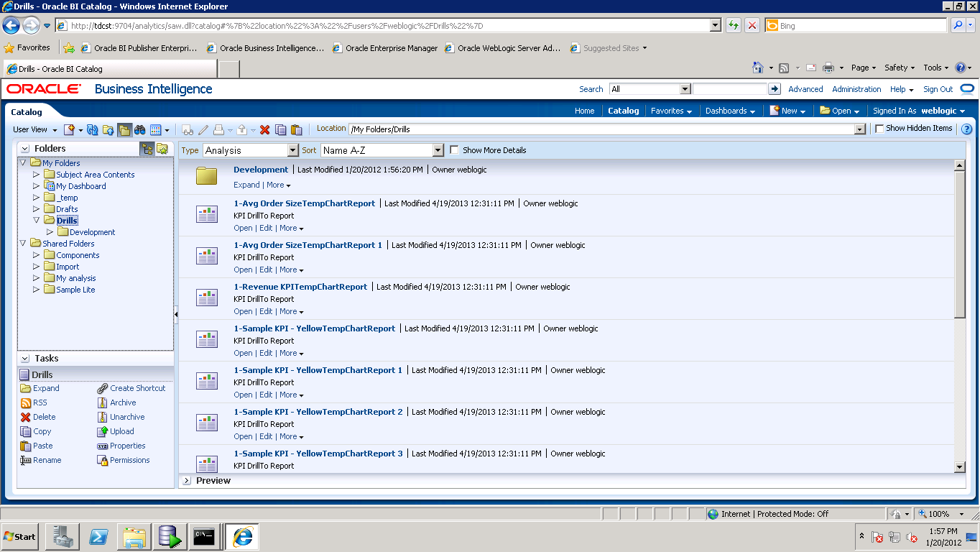Open catalog help with the question mark icon
The height and width of the screenshot is (552, 980).
pos(966,129)
